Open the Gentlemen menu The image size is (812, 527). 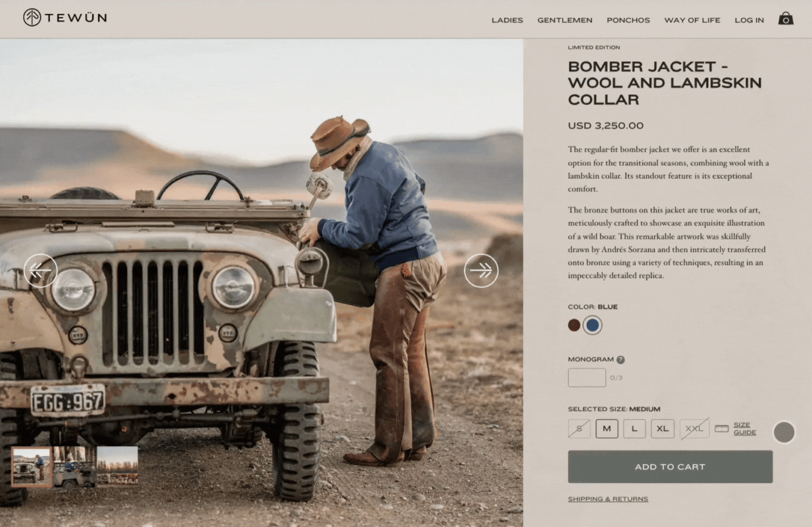pyautogui.click(x=565, y=20)
